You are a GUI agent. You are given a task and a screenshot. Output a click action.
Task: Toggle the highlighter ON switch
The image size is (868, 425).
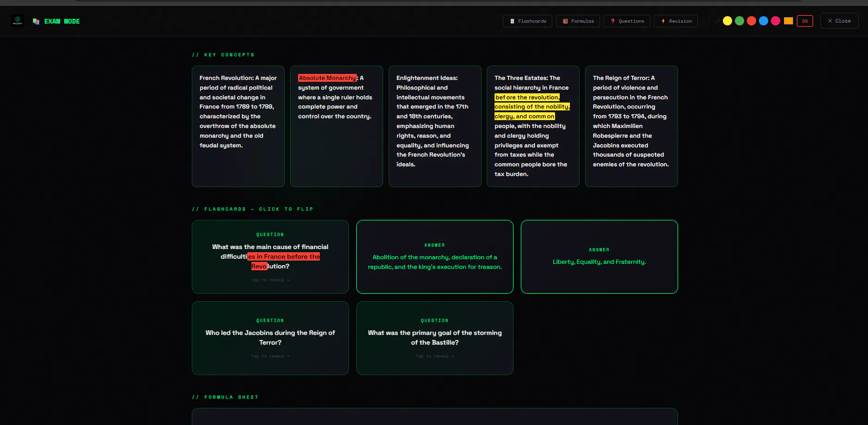(x=805, y=21)
